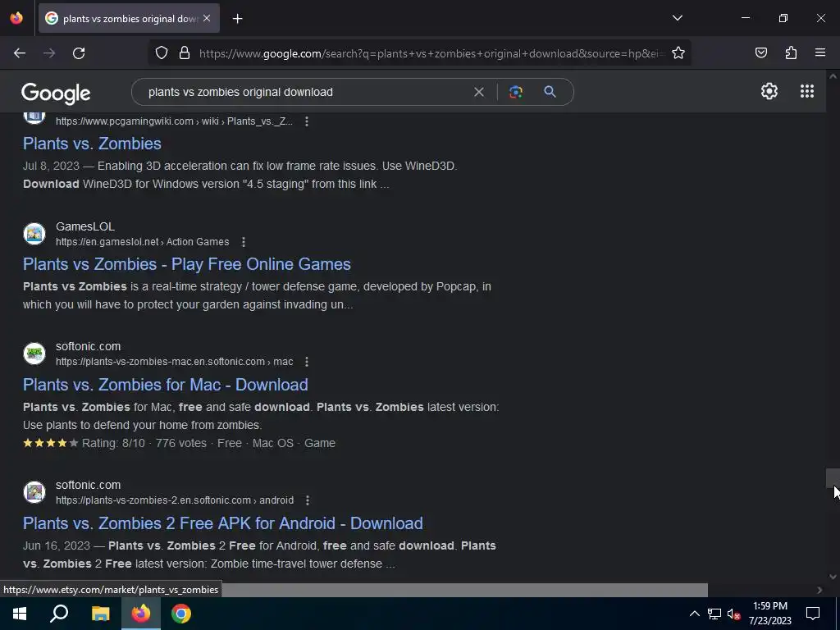Click the plants-vs-zombies-2.en.softonic.com URL text
Screen dimensions: 840x630
click(x=175, y=500)
